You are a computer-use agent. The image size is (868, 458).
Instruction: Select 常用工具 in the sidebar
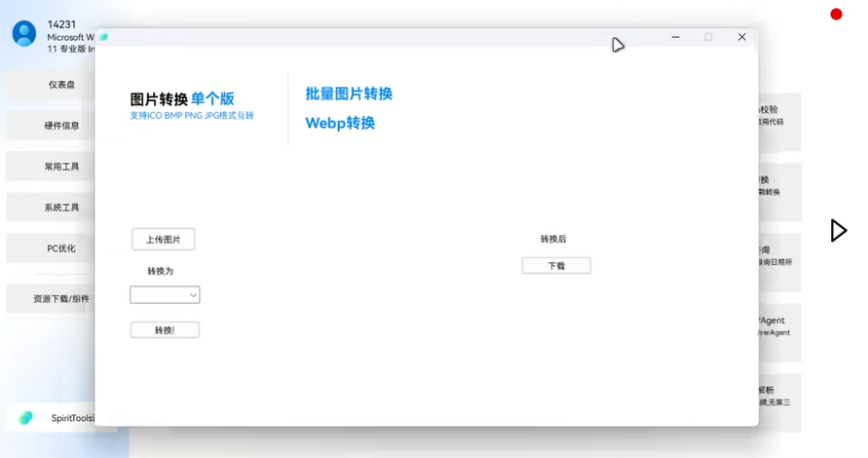[50, 167]
